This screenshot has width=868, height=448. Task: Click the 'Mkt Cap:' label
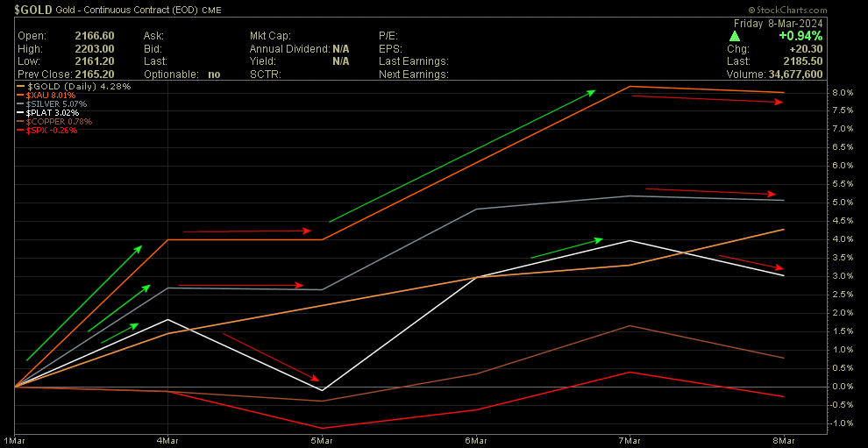(271, 35)
